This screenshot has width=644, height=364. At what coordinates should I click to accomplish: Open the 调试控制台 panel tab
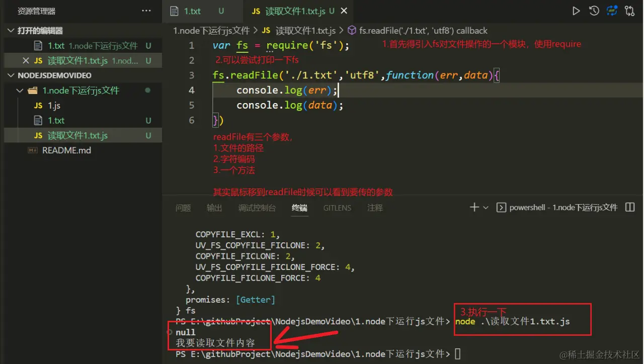click(x=257, y=208)
